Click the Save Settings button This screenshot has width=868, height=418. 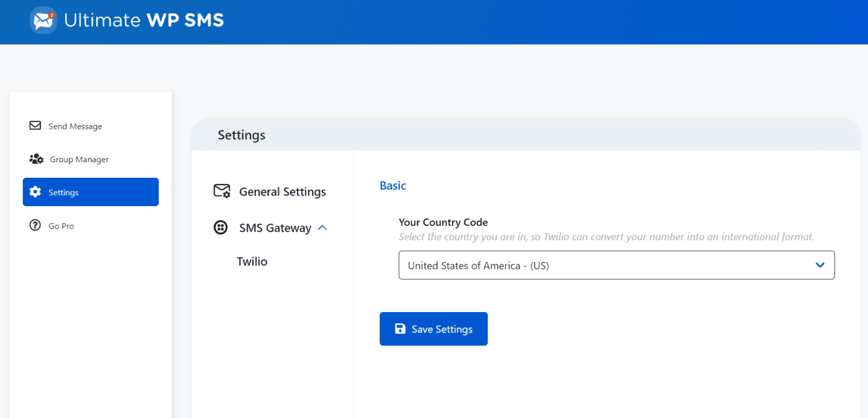(433, 329)
